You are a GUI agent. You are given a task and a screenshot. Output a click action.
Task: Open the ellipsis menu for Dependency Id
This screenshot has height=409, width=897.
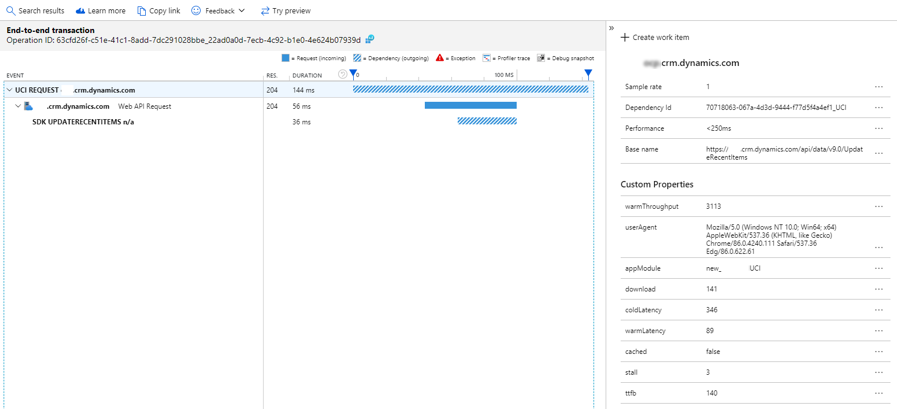coord(879,107)
